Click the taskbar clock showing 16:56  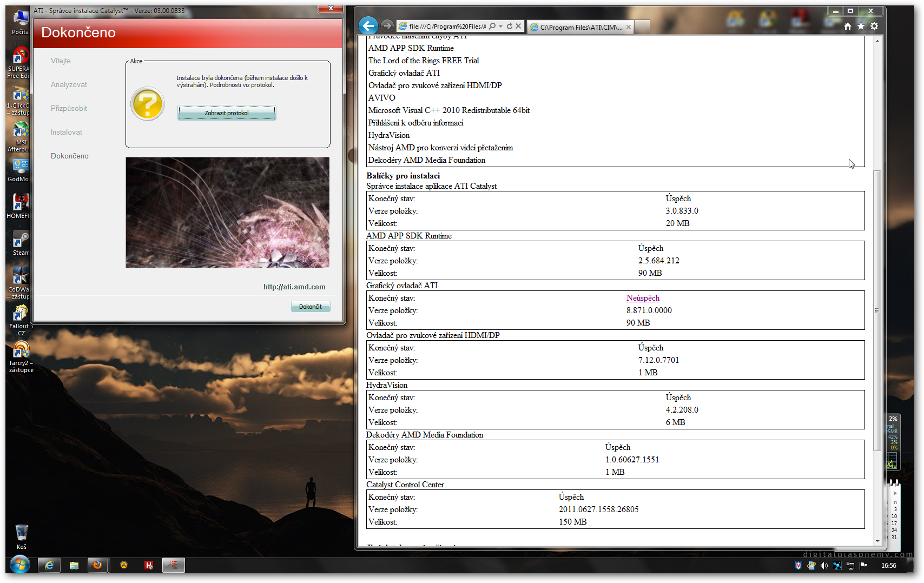889,566
